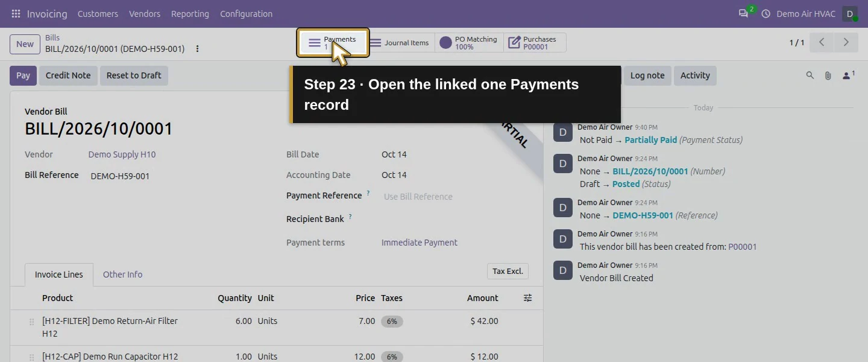Grab handle of H12-CAP line
Image resolution: width=868 pixels, height=362 pixels.
coord(32,357)
